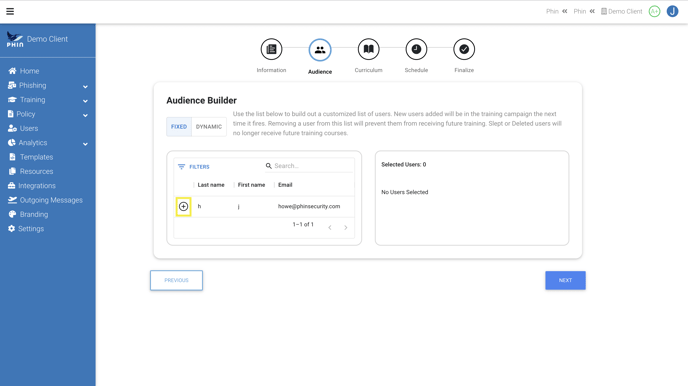Expand the Training chevron
The height and width of the screenshot is (386, 688).
pos(85,101)
